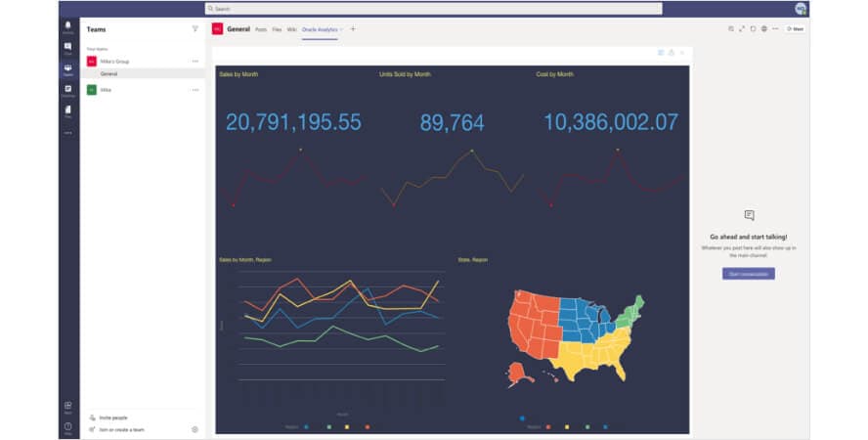Viewport: 868px width, 440px height.
Task: Switch to the Posts tab
Action: [261, 29]
